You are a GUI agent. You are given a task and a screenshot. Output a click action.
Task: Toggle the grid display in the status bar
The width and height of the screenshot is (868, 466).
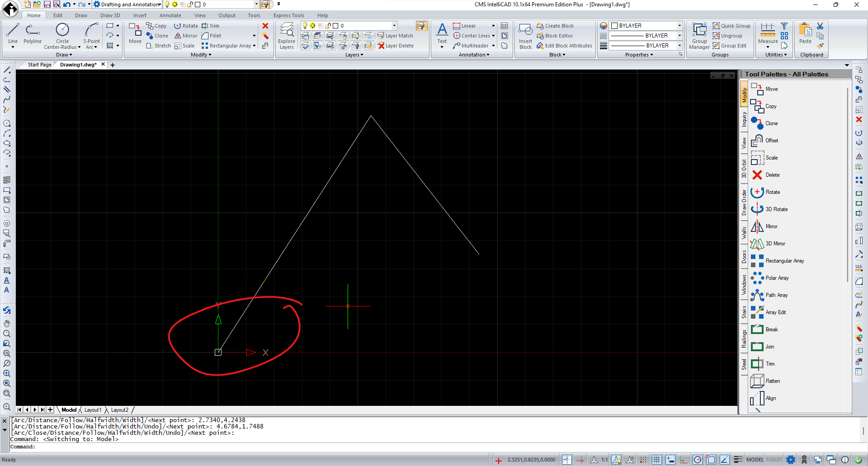(656, 460)
